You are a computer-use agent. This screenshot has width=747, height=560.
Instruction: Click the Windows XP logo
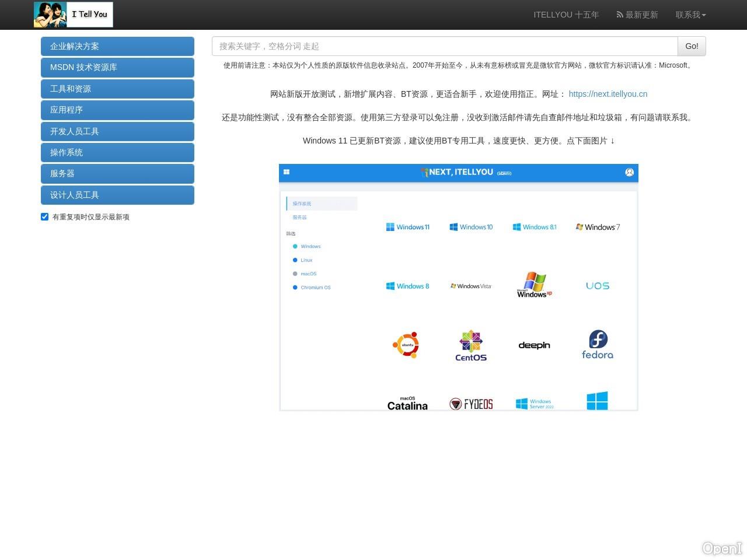pos(533,285)
